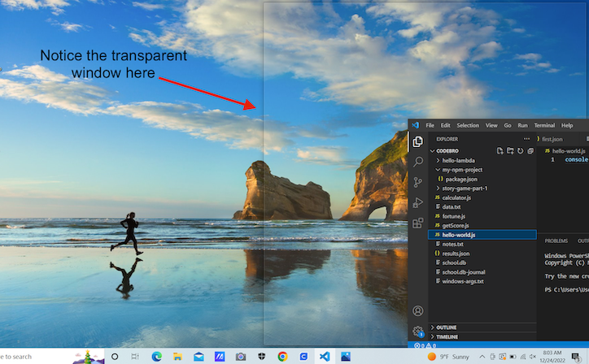Switch to the first.json editor tab
This screenshot has height=364, width=589.
click(552, 139)
